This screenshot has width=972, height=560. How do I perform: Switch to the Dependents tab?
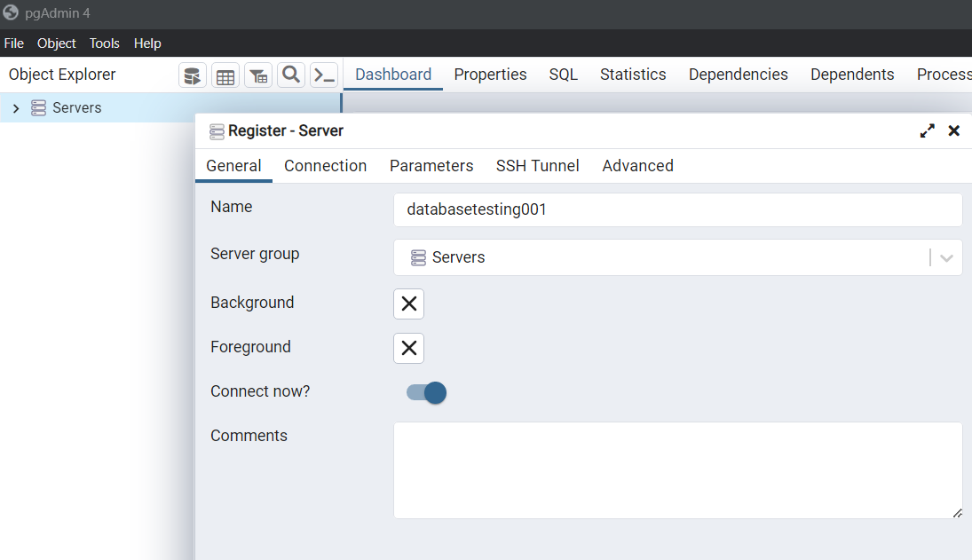[x=852, y=75]
